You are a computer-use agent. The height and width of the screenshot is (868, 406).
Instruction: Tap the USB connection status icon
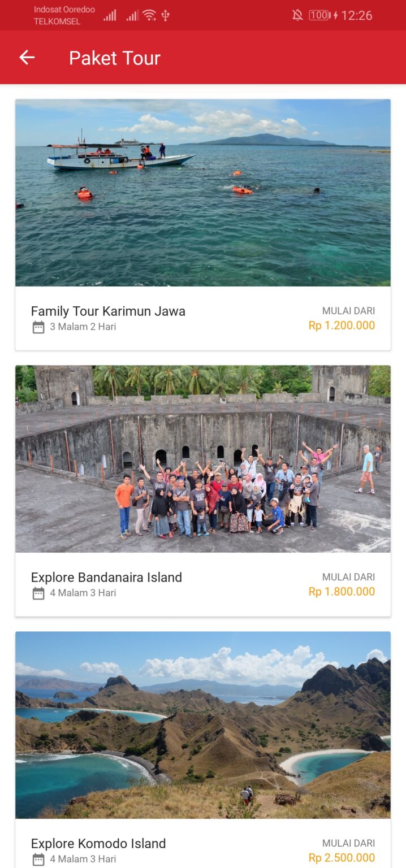[x=166, y=15]
